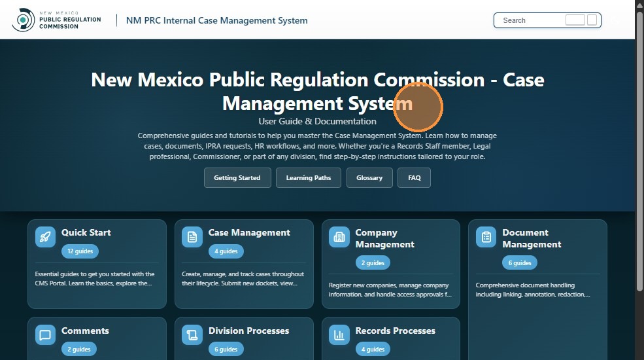The height and width of the screenshot is (360, 644).
Task: Click the Division Processes scroll icon
Action: pos(192,335)
